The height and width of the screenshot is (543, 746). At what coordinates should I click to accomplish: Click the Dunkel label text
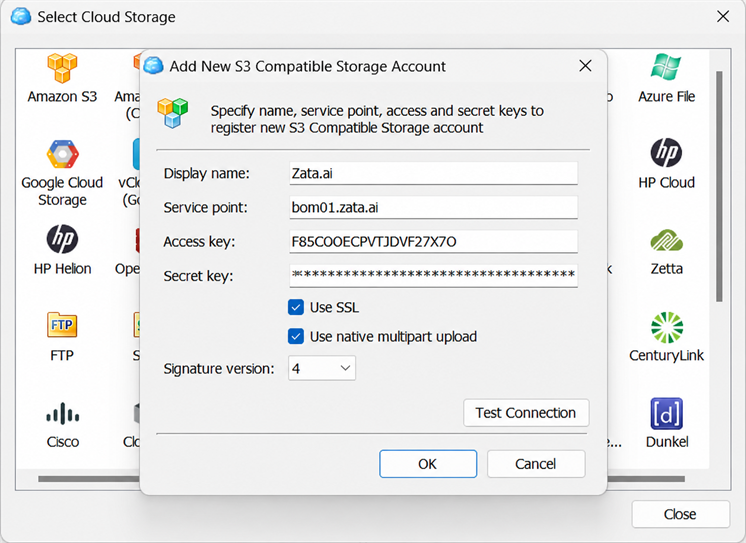pos(667,442)
